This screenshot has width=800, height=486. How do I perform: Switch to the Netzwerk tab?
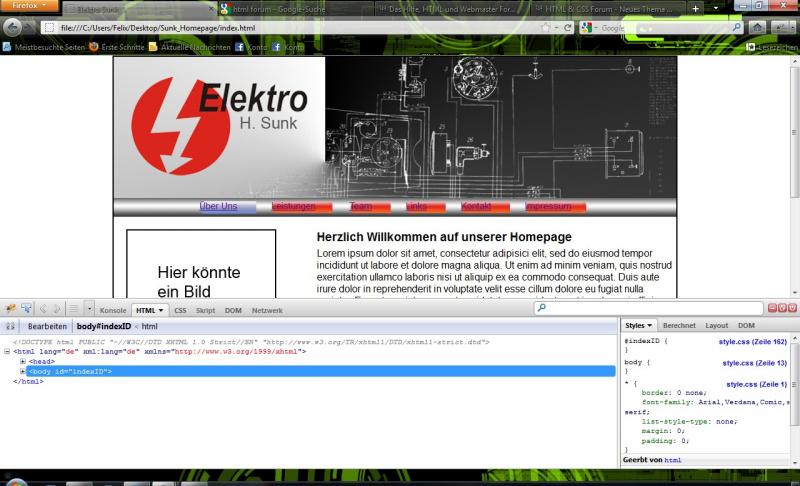[x=266, y=311]
